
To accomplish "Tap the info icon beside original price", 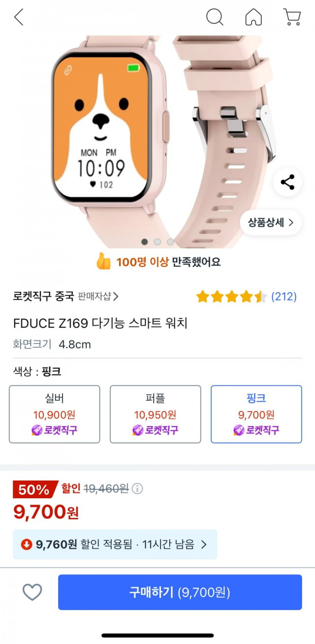I will pos(138,489).
